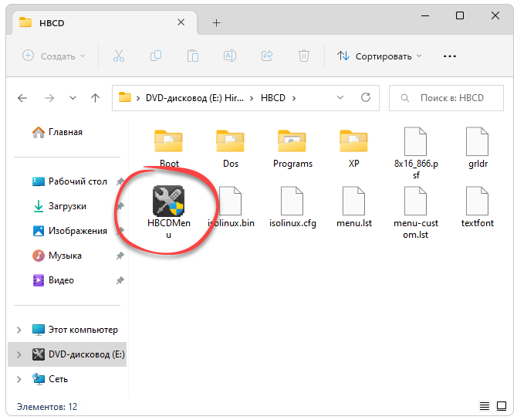Open the three-dots See more menu

click(x=450, y=56)
